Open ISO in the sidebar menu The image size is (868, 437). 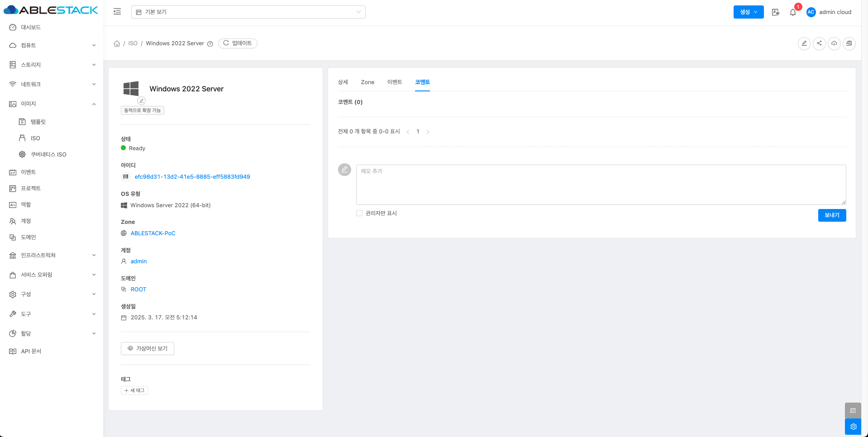pyautogui.click(x=52, y=138)
